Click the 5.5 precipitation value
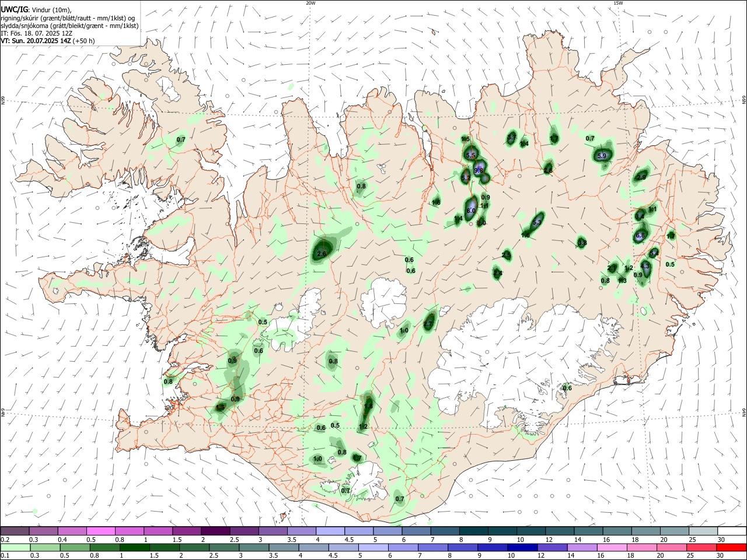 [470, 155]
